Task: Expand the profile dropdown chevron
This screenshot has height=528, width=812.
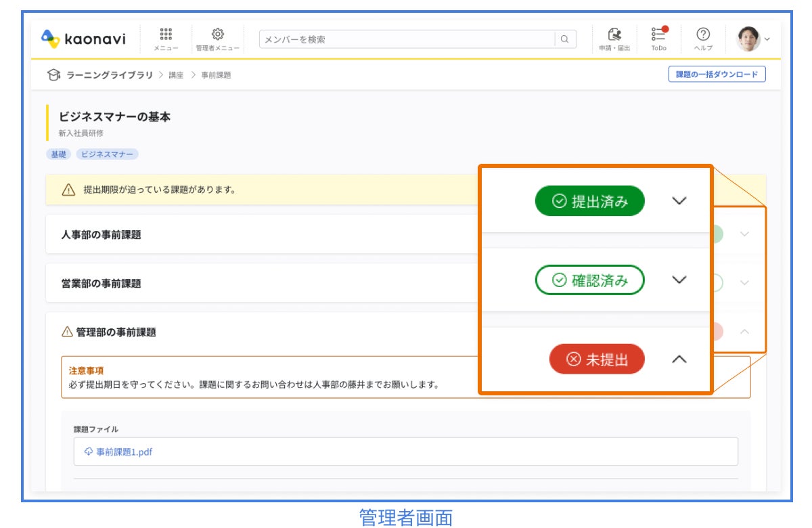Action: click(x=767, y=40)
